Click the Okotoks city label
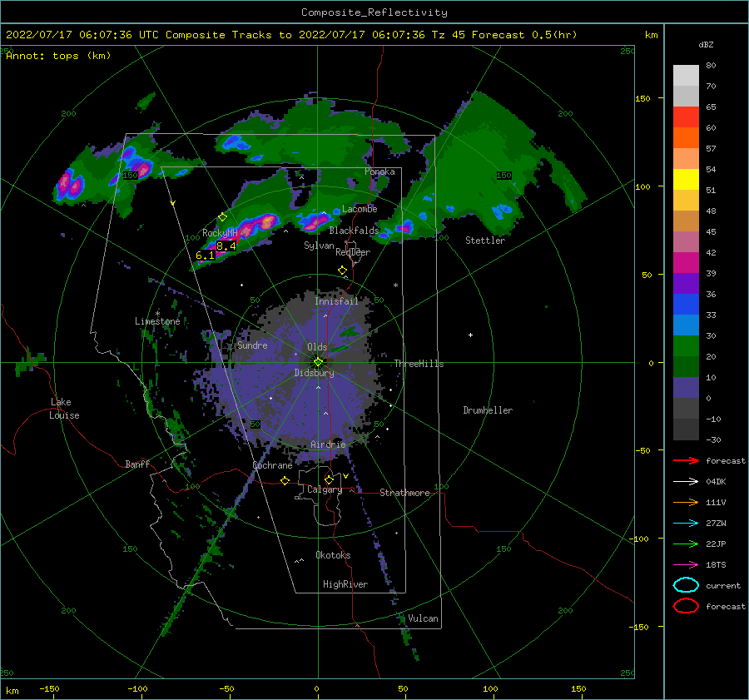Viewport: 749px width, 700px height. [x=333, y=555]
